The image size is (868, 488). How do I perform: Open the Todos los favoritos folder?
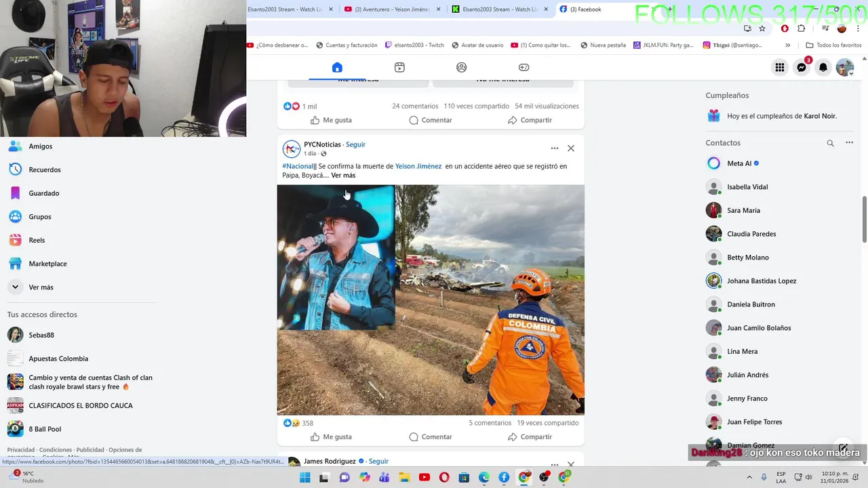pyautogui.click(x=833, y=45)
